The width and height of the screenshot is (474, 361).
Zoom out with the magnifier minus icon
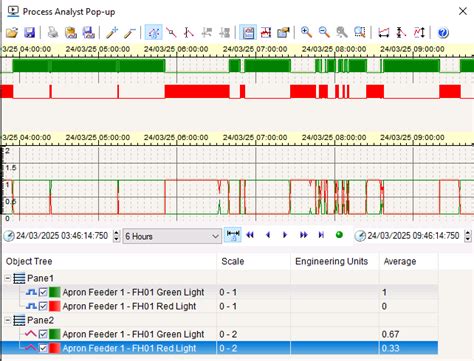click(324, 32)
